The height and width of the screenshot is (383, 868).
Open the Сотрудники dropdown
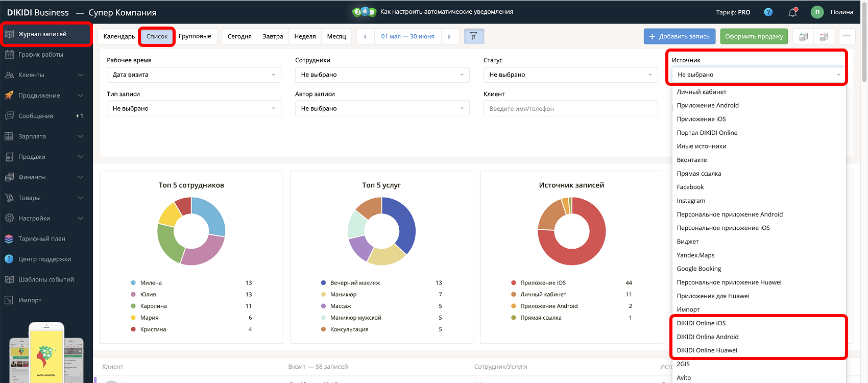(382, 75)
